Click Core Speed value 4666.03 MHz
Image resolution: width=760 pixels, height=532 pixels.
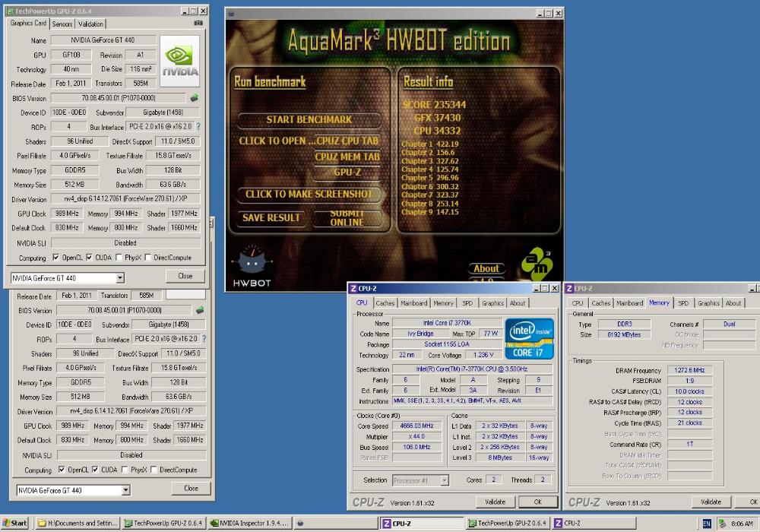416,426
